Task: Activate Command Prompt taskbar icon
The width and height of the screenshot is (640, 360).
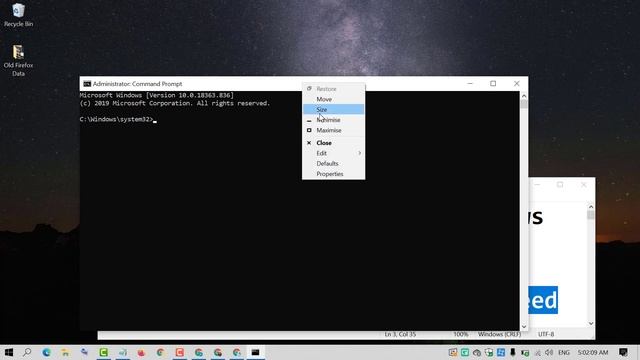Action: (x=256, y=352)
